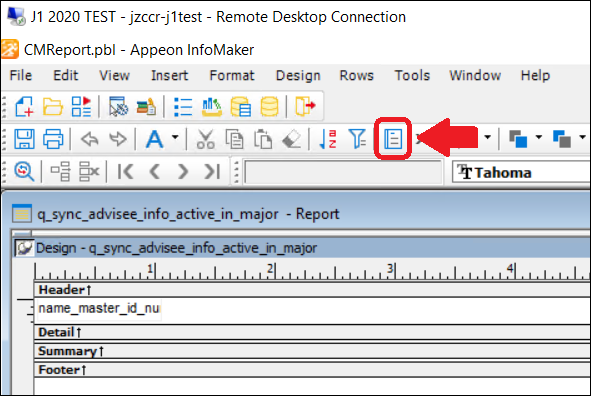The image size is (591, 396).
Task: Click the Clear eraser icon
Action: [x=291, y=139]
